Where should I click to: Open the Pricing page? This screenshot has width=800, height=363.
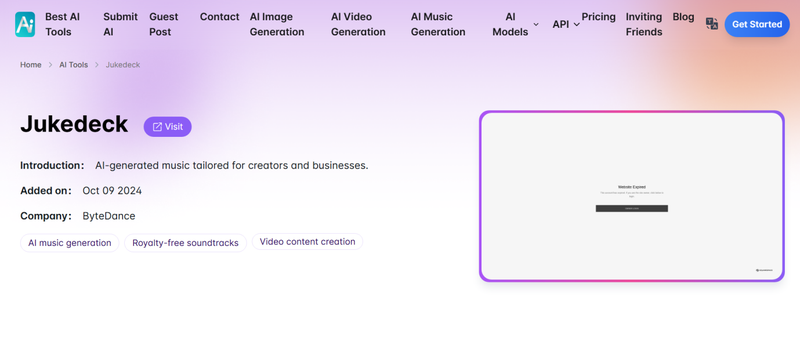coord(598,17)
